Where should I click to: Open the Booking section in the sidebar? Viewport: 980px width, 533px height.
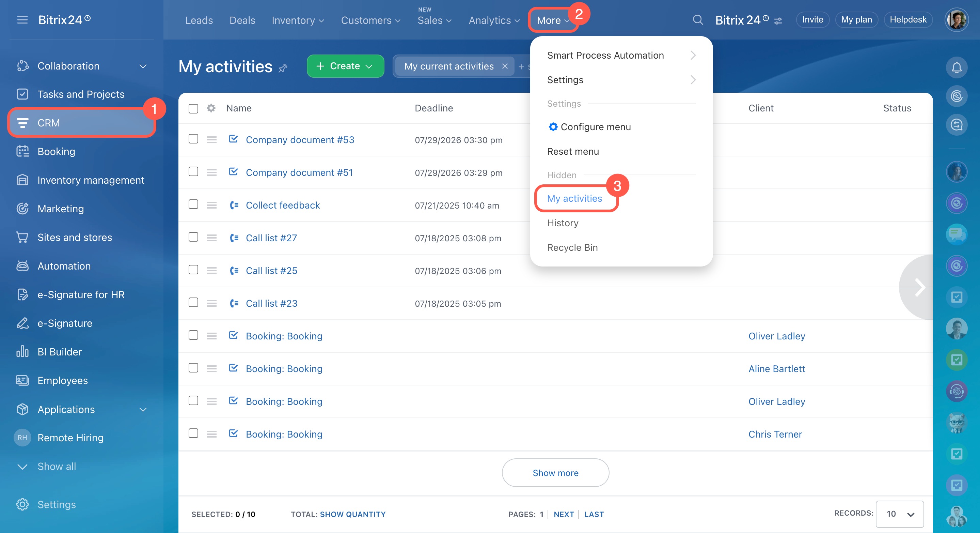56,152
